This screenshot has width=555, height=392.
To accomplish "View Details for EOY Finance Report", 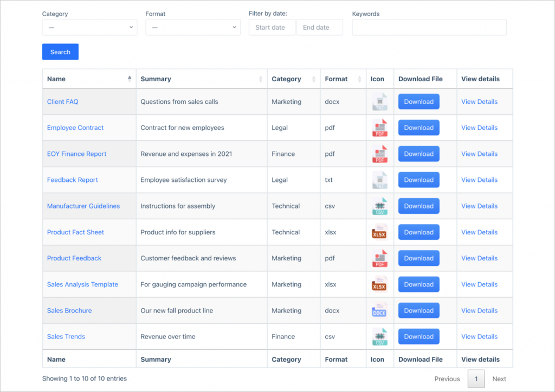I will [x=479, y=154].
